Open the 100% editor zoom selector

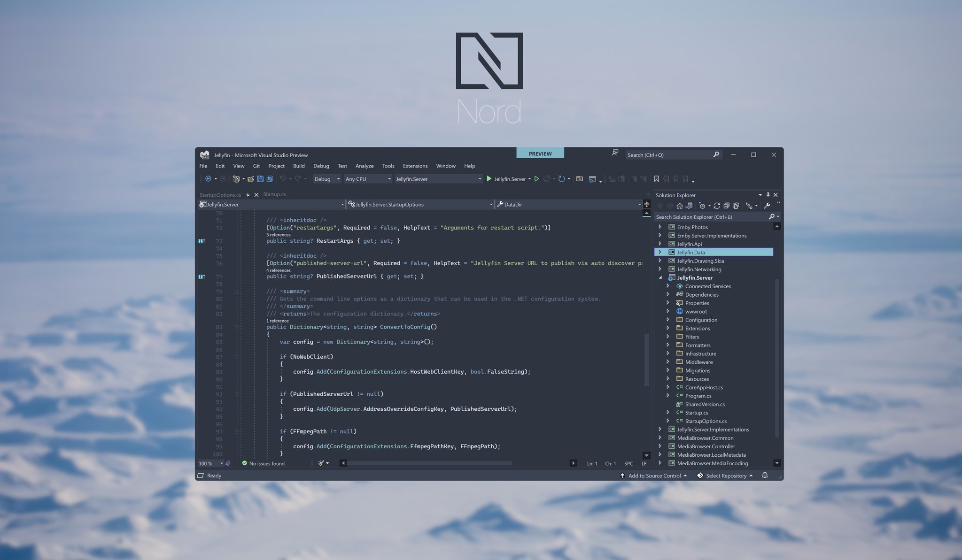(x=210, y=463)
